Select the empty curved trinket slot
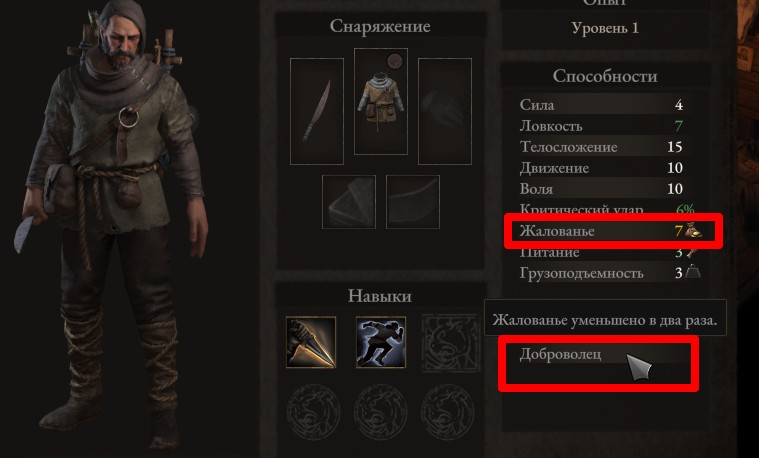 click(x=413, y=202)
